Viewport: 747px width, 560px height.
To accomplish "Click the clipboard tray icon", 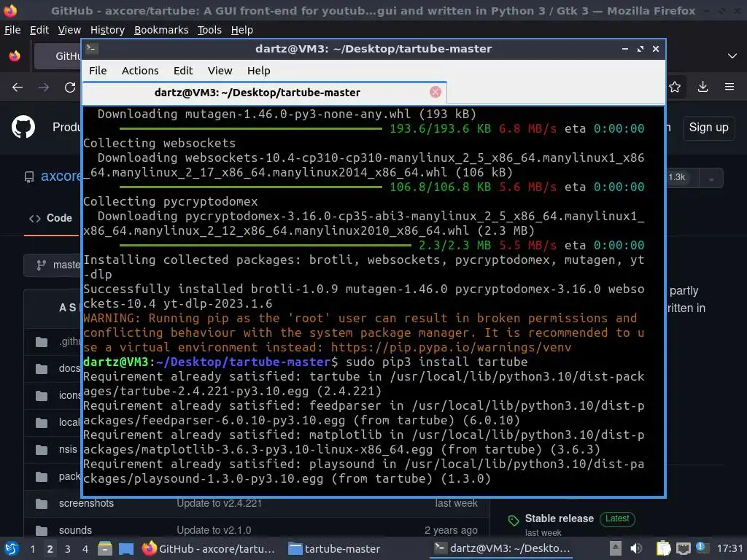I will [x=663, y=548].
